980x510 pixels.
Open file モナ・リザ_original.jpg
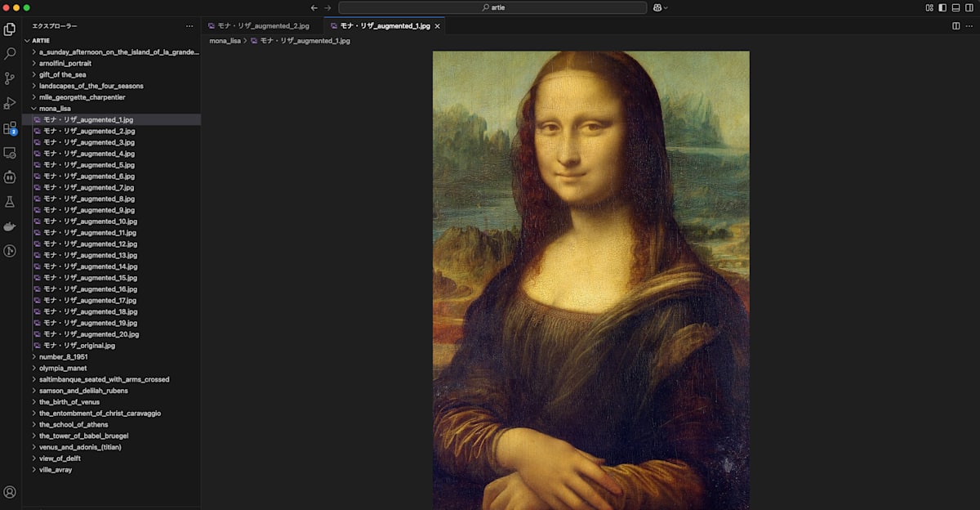111,346
